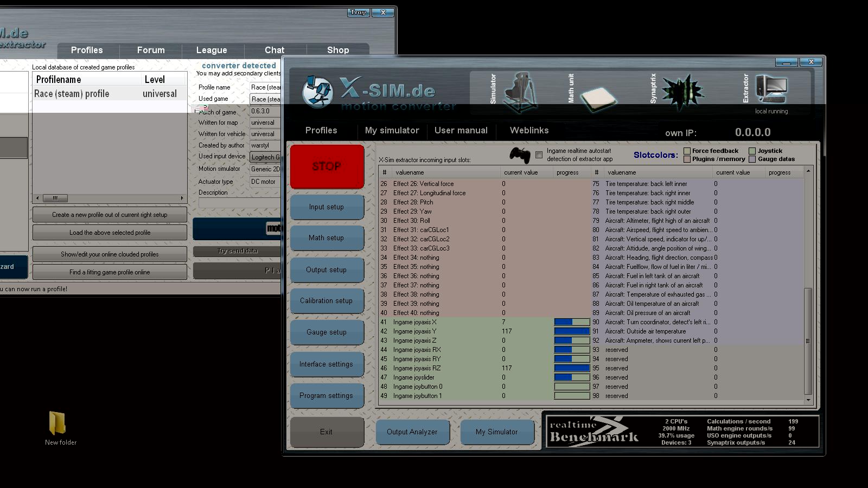868x488 pixels.
Task: Click the input slots list scroll-down arrow
Action: (808, 400)
